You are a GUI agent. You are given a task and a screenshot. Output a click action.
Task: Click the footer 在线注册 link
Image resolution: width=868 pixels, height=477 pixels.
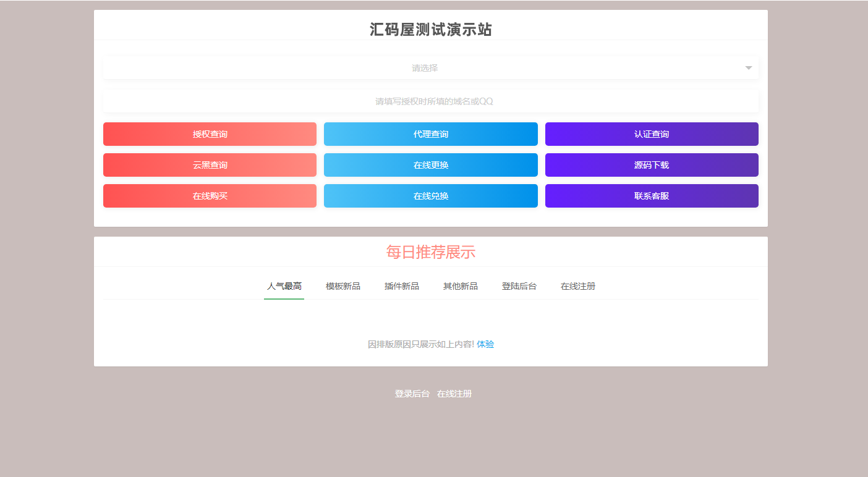click(x=454, y=394)
